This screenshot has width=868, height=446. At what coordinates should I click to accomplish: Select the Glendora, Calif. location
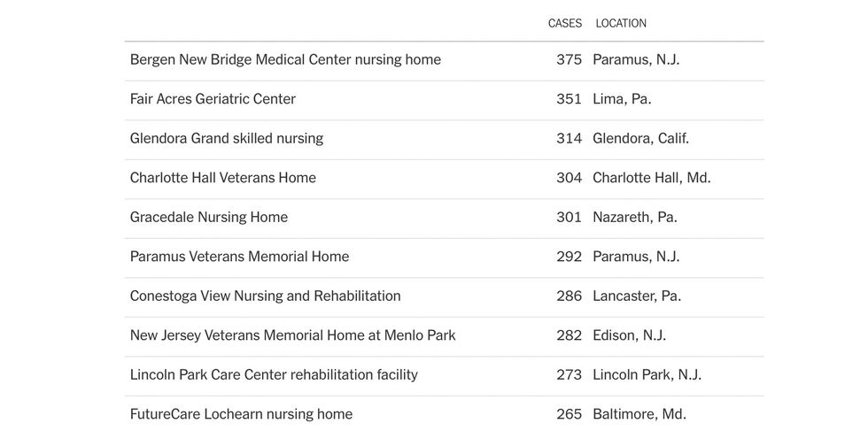pyautogui.click(x=641, y=138)
